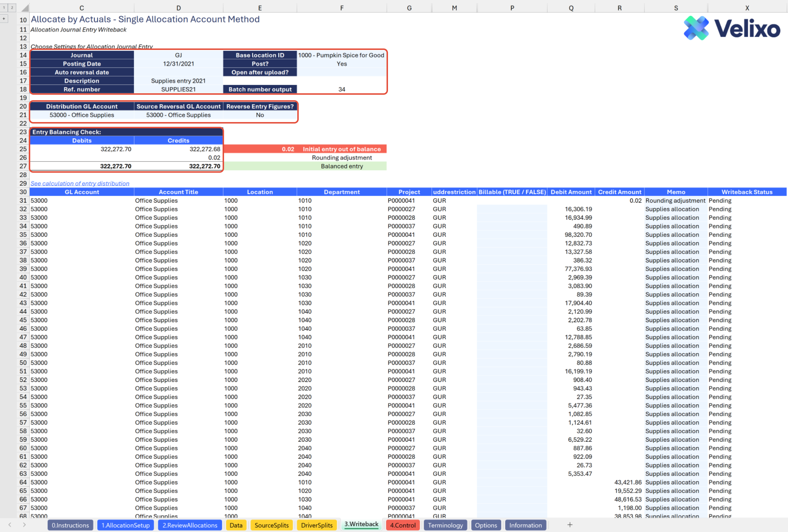
Task: Select column header Q
Action: click(571, 8)
